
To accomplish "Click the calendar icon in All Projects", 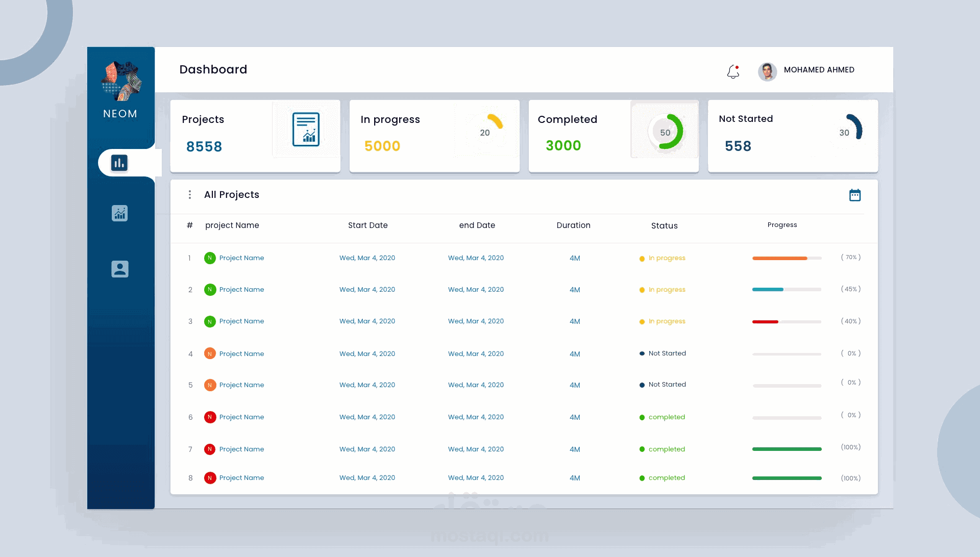I will (x=855, y=195).
